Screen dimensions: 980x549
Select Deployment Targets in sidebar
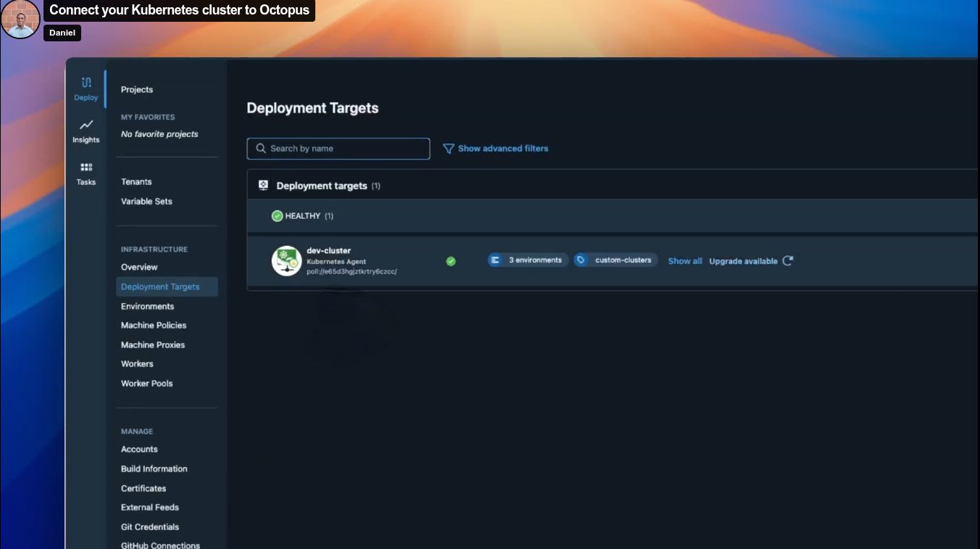(x=167, y=287)
